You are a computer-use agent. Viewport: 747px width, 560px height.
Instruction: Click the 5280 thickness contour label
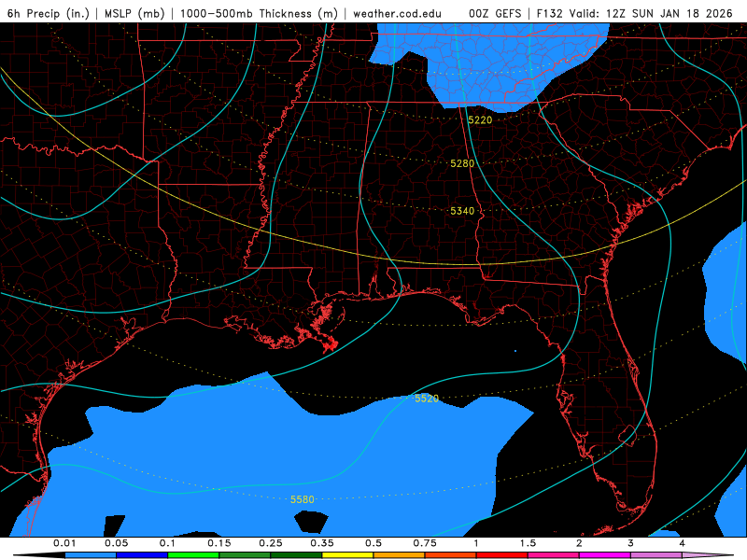pos(462,164)
